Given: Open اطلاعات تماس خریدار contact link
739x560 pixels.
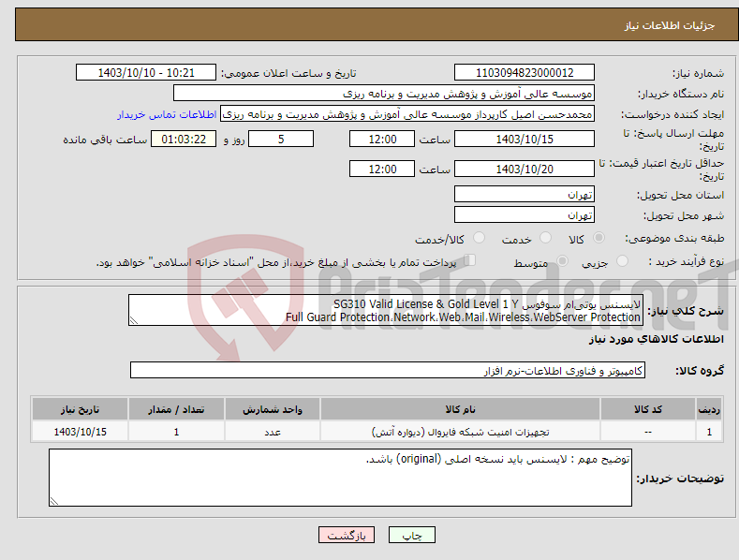Looking at the screenshot, I should [x=167, y=114].
